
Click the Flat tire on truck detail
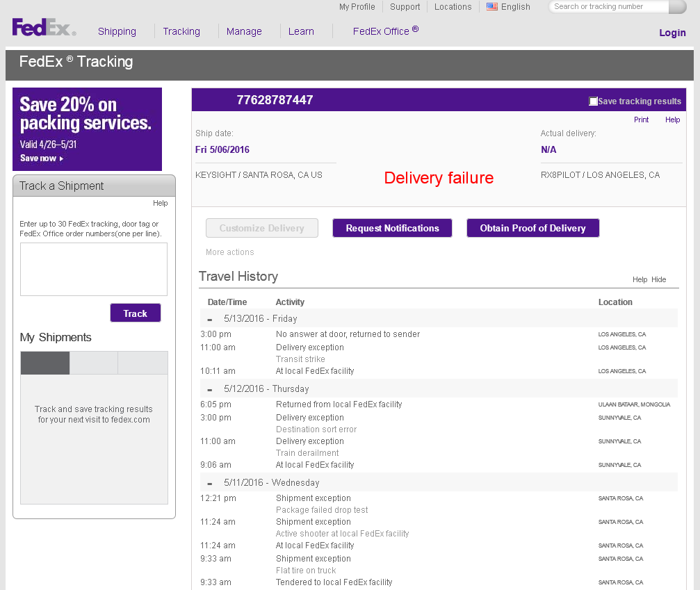click(x=306, y=571)
